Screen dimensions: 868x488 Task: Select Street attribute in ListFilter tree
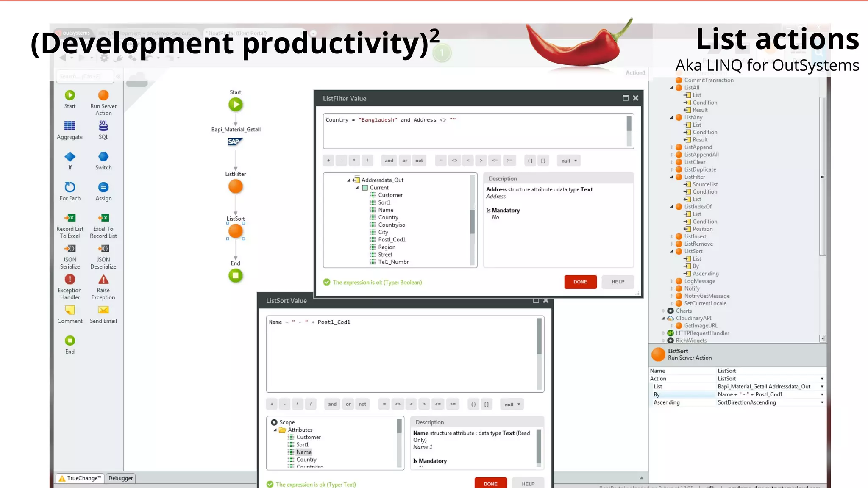385,255
